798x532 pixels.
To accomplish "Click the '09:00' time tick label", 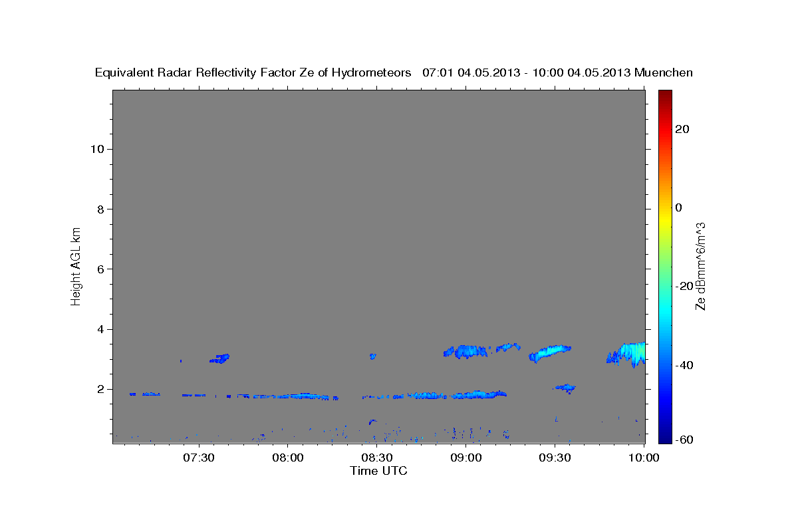I will click(466, 458).
